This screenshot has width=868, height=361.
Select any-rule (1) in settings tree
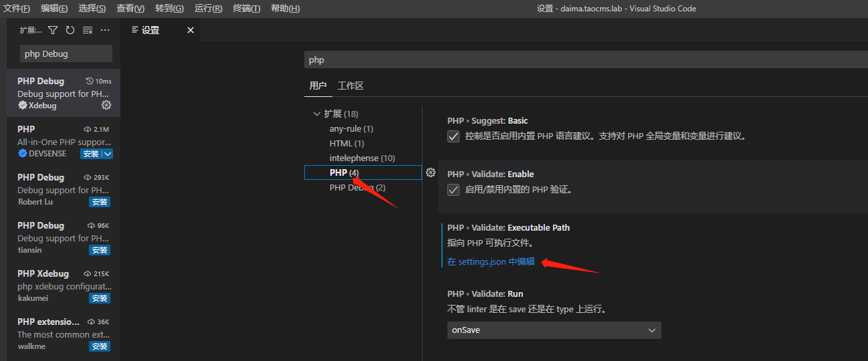(351, 128)
